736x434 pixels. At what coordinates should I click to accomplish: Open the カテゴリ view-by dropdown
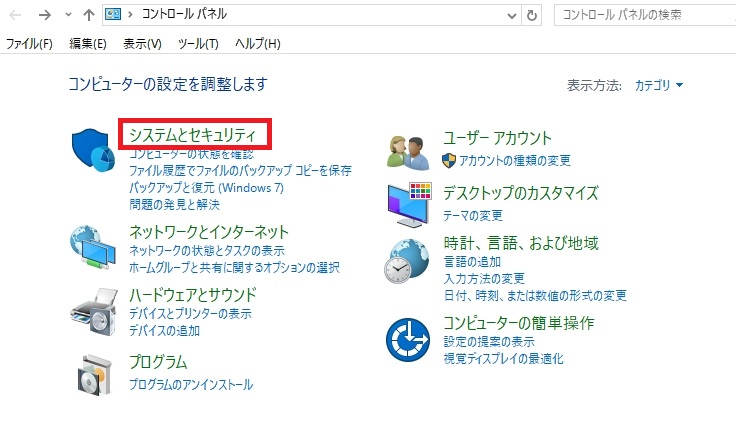659,85
